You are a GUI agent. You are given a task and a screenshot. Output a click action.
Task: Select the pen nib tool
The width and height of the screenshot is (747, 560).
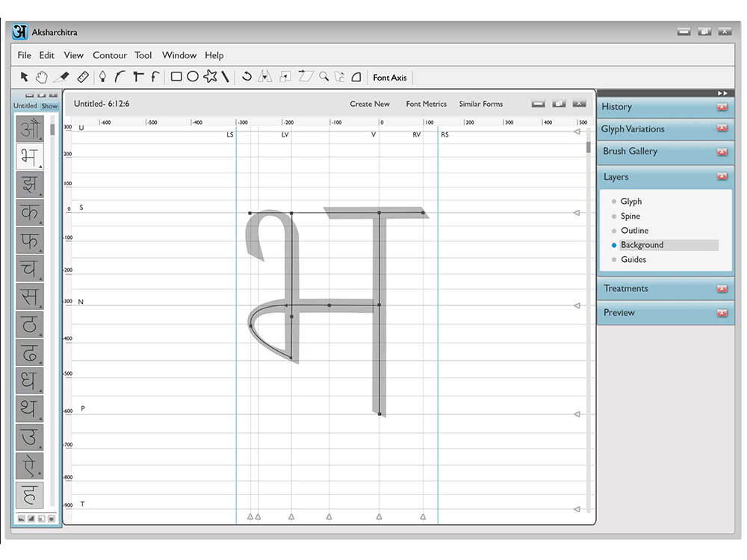[102, 77]
